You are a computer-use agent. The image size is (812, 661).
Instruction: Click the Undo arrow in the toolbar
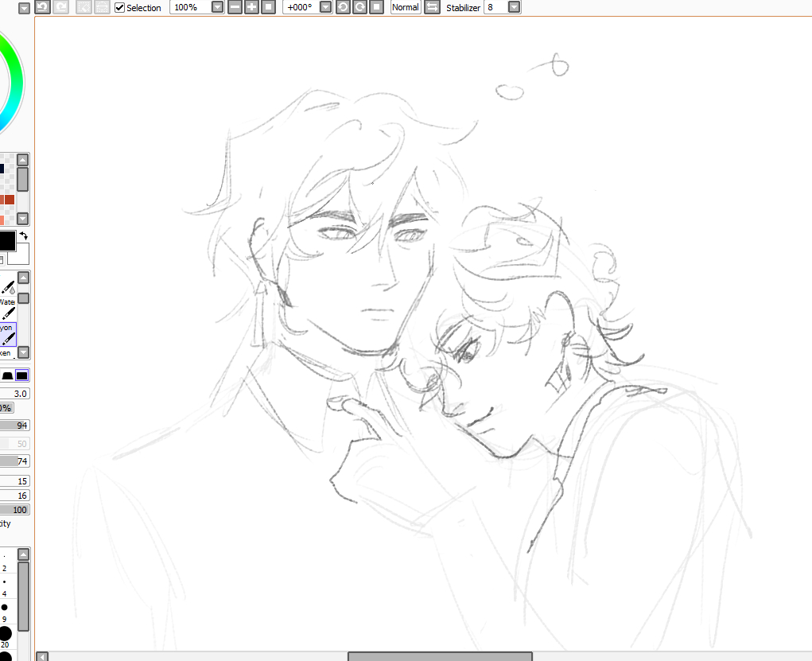click(x=42, y=7)
